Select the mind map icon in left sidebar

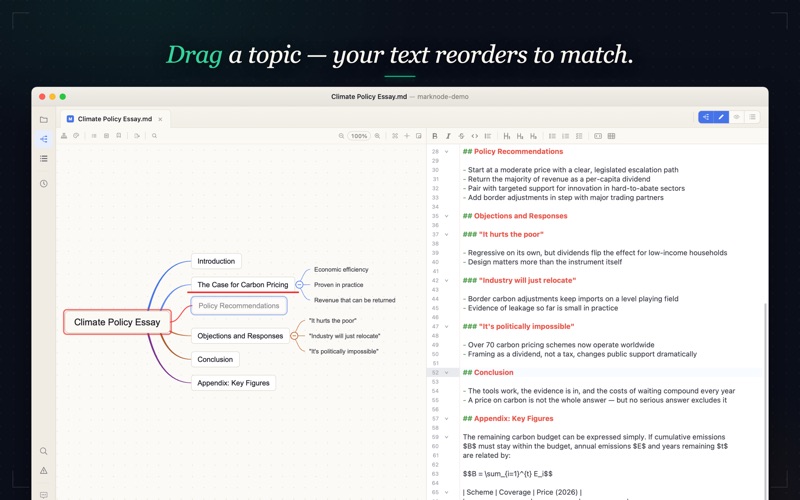point(44,139)
